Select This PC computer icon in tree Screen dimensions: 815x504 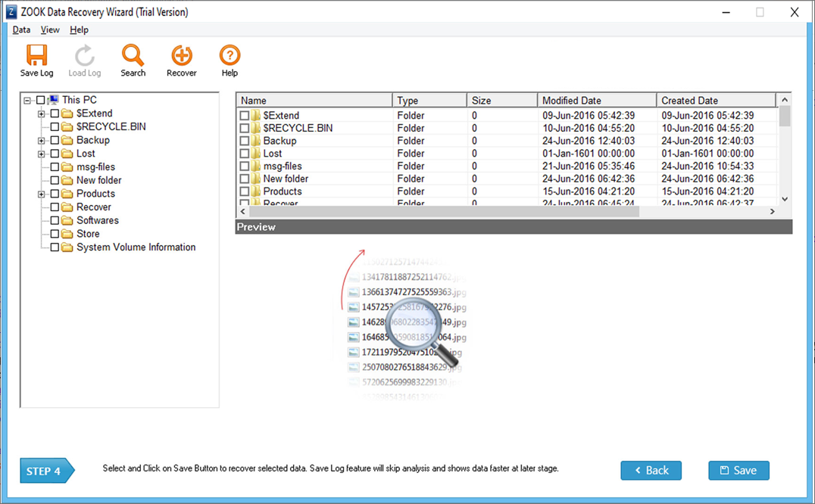pos(53,100)
